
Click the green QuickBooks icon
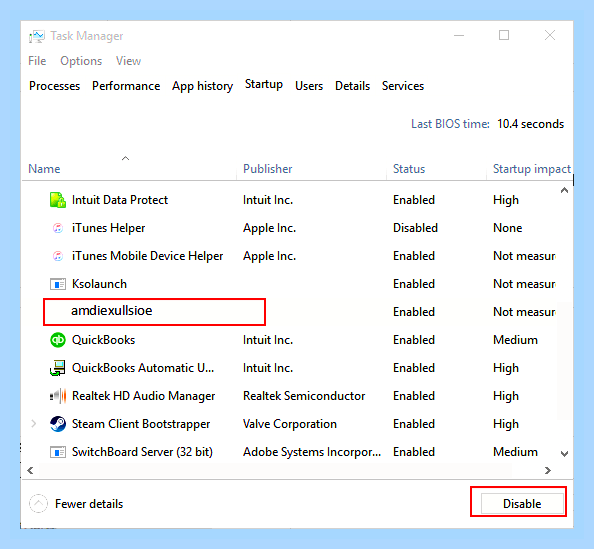coord(58,340)
